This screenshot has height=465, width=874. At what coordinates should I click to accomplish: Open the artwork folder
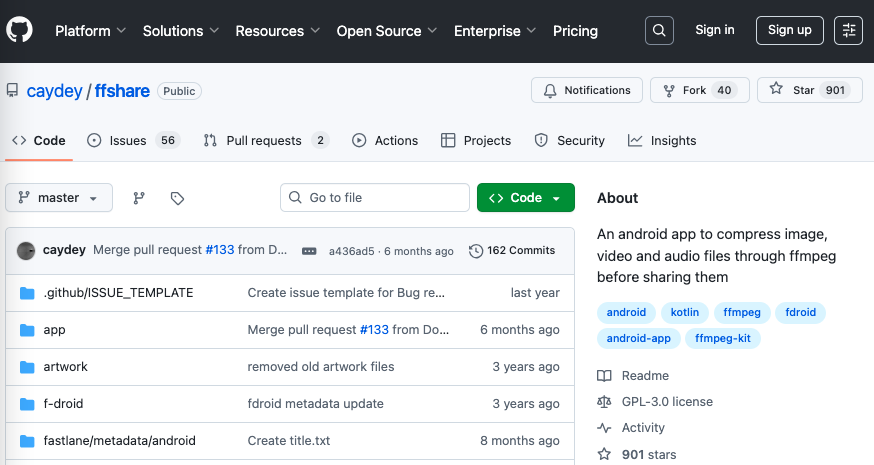(65, 367)
